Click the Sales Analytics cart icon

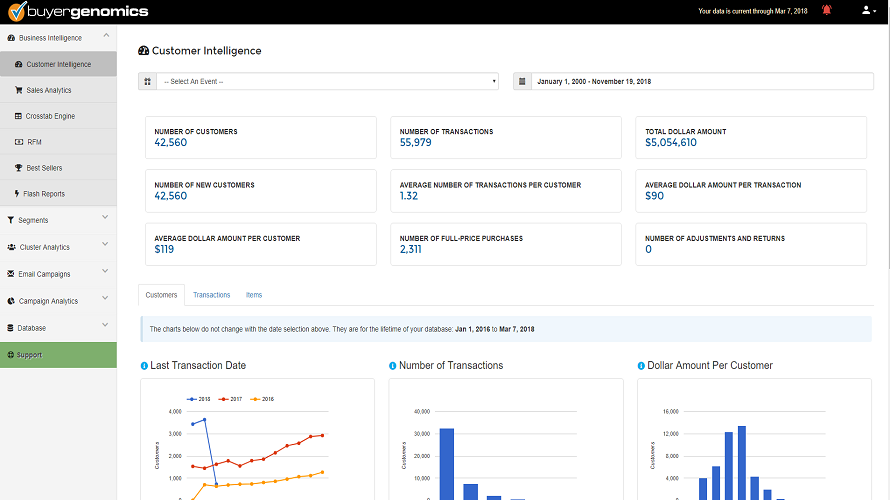point(19,90)
